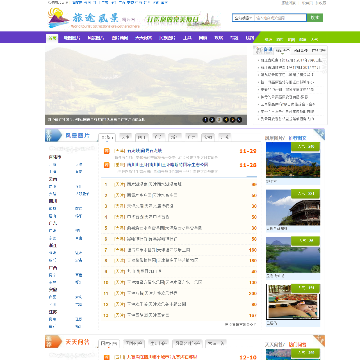Focus the search text box in the header
Viewport: 360px width, 360px height.
[x=280, y=18]
